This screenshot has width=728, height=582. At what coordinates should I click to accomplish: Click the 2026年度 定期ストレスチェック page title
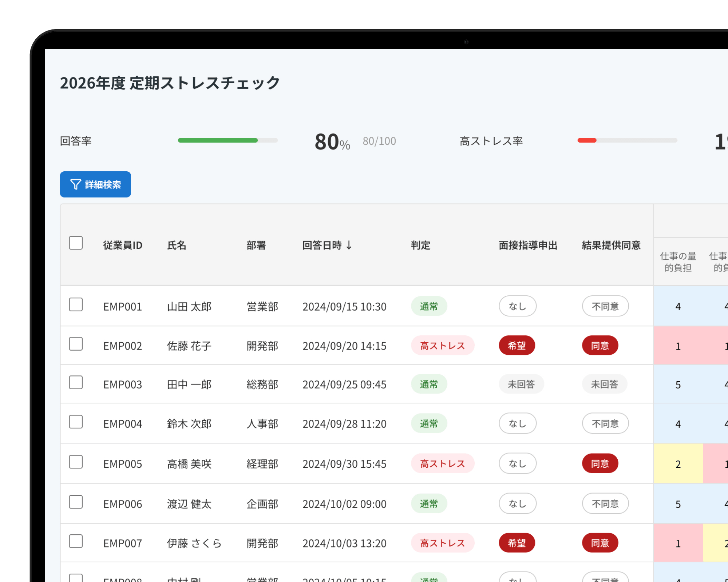(170, 83)
